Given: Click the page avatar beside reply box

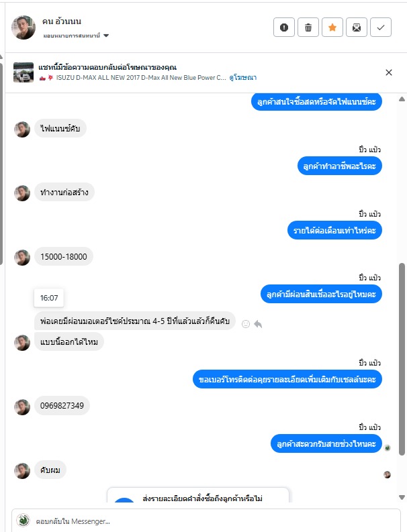Looking at the screenshot, I should click(23, 521).
